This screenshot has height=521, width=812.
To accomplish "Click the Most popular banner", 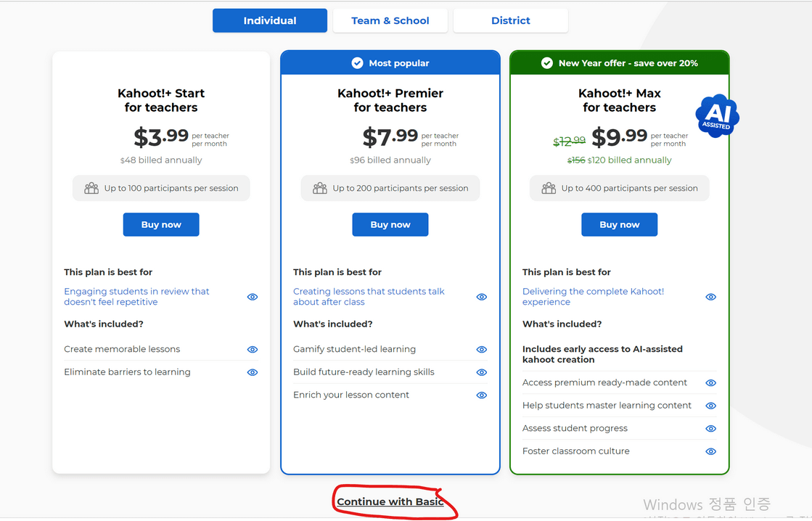I will [x=390, y=63].
